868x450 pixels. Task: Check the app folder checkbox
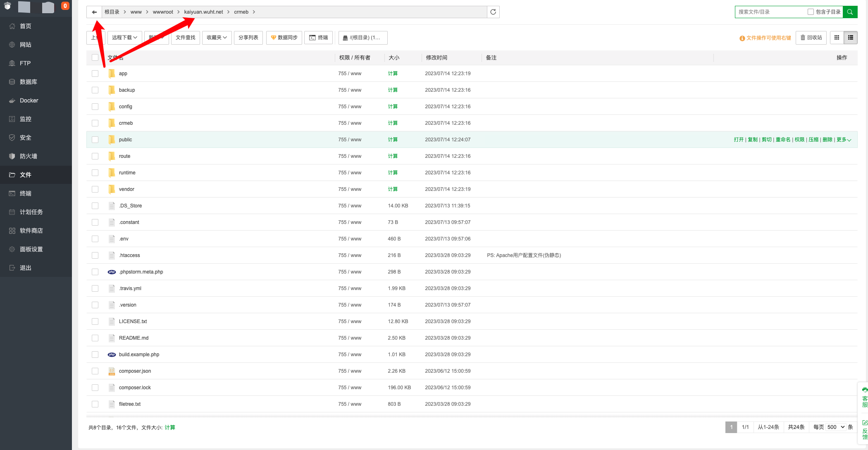[x=95, y=74]
